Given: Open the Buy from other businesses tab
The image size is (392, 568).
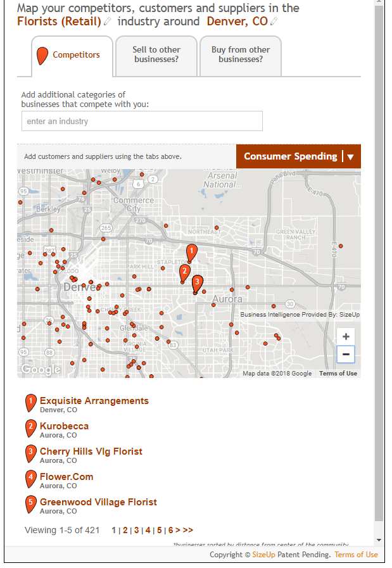Looking at the screenshot, I should 240,54.
